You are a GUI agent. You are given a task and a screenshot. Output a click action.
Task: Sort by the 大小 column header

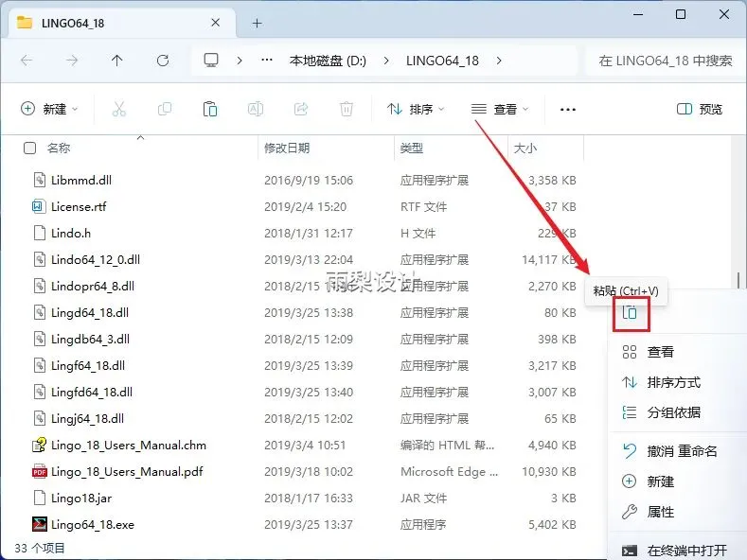click(525, 149)
